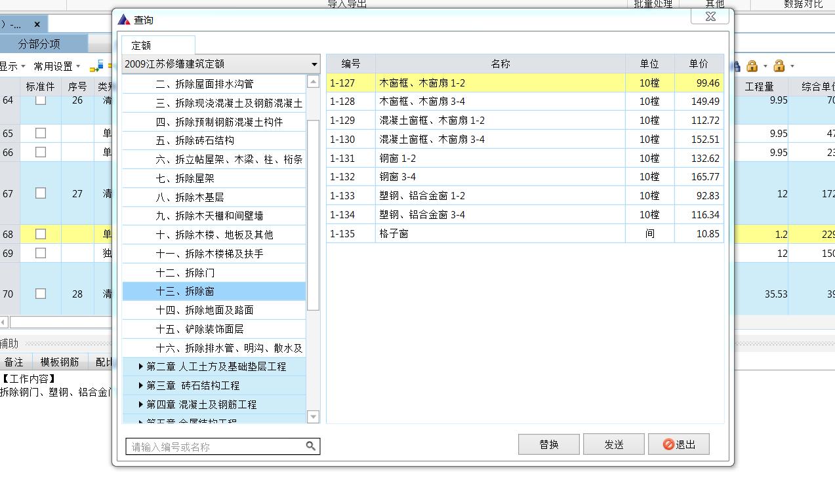Click the 请输入编号或名称 search field
This screenshot has height=504, width=835.
pyautogui.click(x=223, y=446)
